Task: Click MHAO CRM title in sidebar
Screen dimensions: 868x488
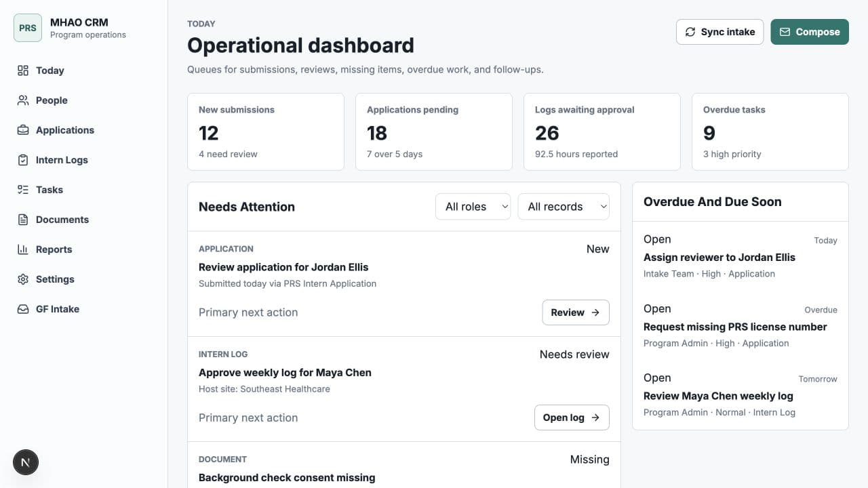Action: (x=79, y=22)
